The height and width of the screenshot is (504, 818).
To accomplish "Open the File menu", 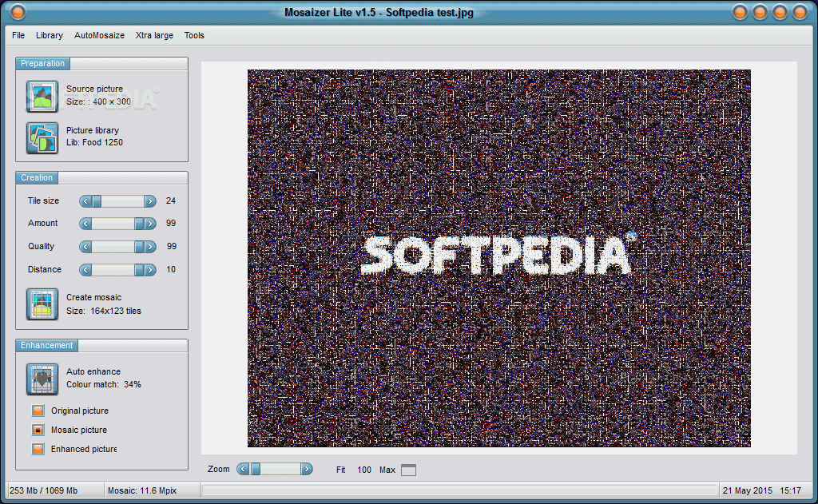I will click(x=18, y=35).
